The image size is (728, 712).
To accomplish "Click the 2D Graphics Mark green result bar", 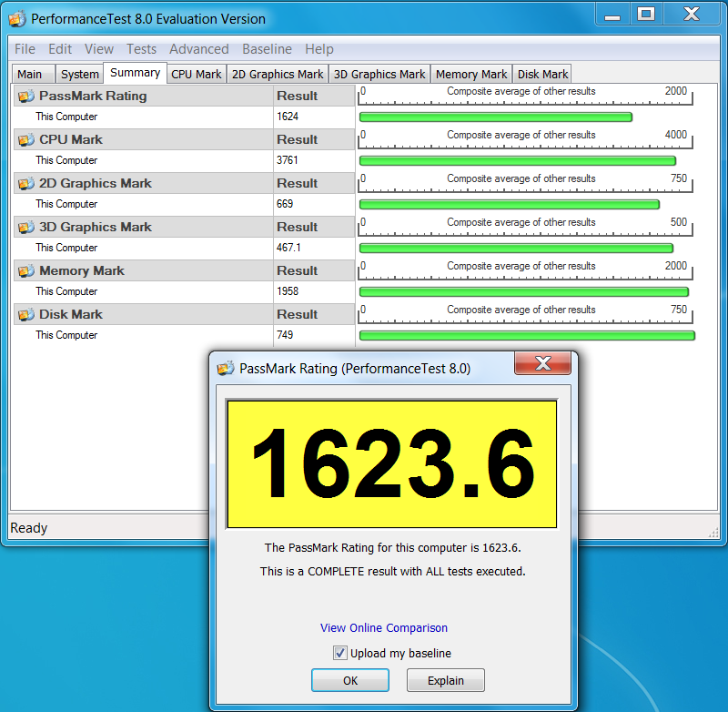I will [x=510, y=204].
